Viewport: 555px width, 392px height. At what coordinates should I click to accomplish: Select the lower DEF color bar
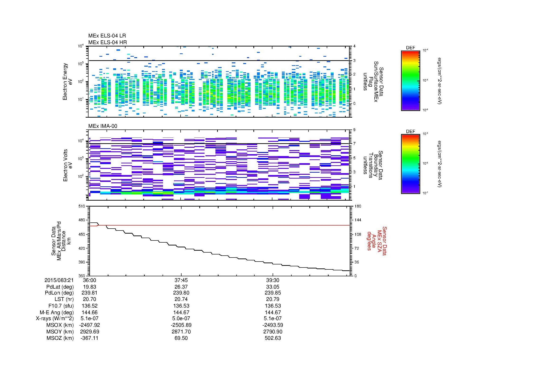pos(410,164)
